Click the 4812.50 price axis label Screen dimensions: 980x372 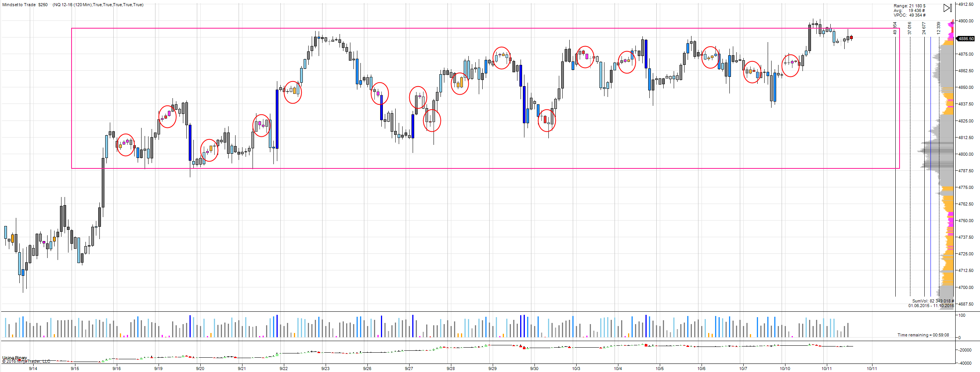tap(966, 138)
